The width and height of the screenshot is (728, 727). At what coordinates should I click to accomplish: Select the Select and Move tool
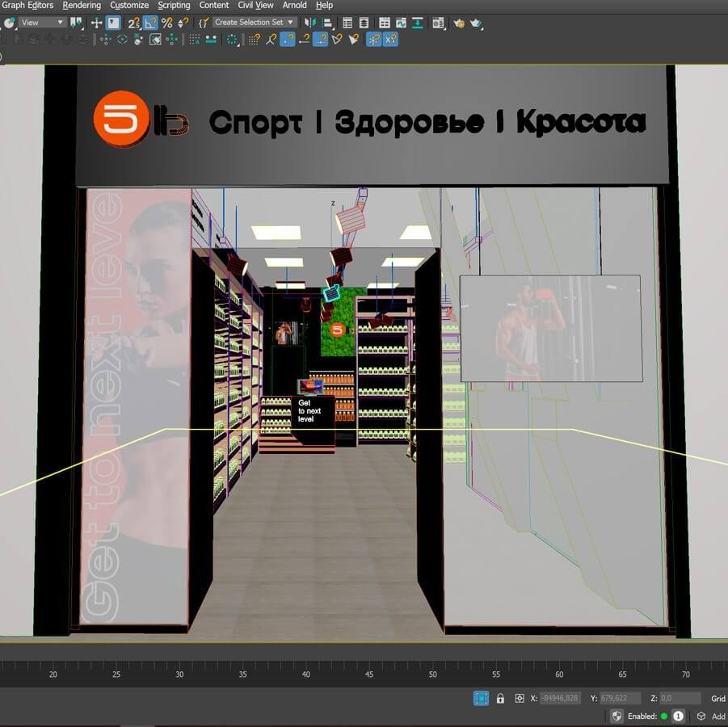(x=97, y=23)
